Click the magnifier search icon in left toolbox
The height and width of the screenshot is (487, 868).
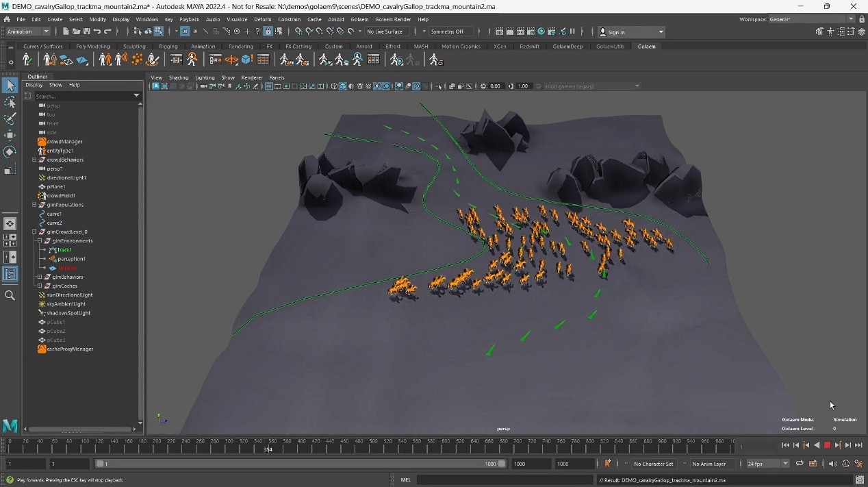coord(10,295)
